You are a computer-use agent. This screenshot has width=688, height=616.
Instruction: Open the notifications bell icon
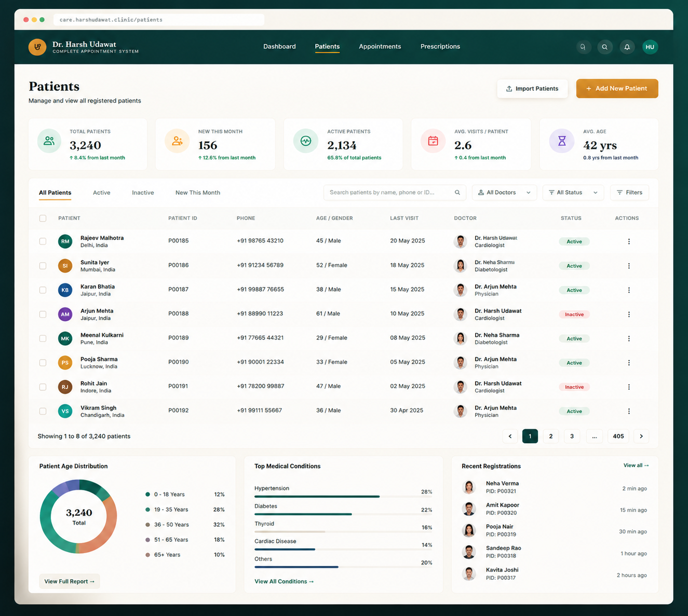(627, 47)
